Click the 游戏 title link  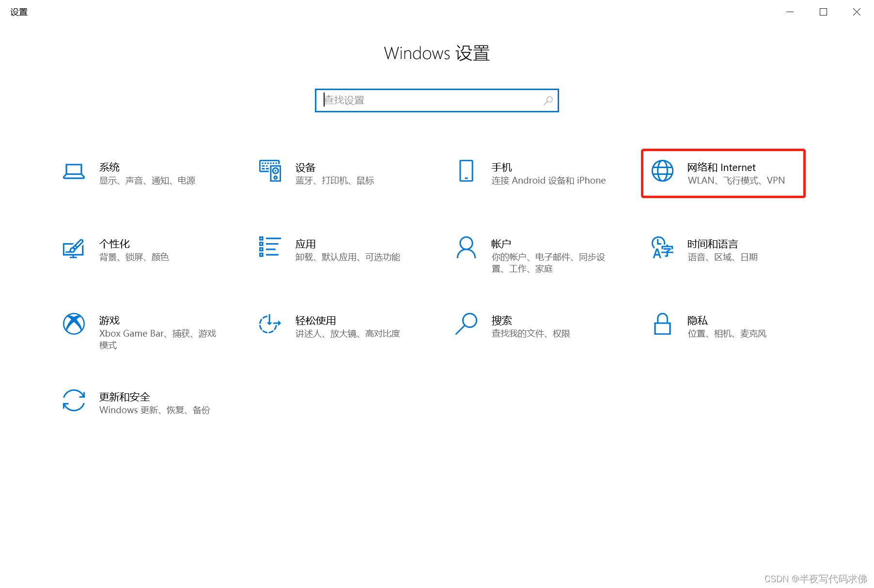coord(109,320)
